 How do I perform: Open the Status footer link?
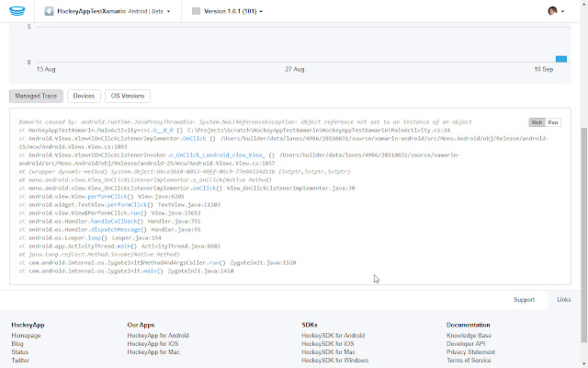[x=20, y=351]
